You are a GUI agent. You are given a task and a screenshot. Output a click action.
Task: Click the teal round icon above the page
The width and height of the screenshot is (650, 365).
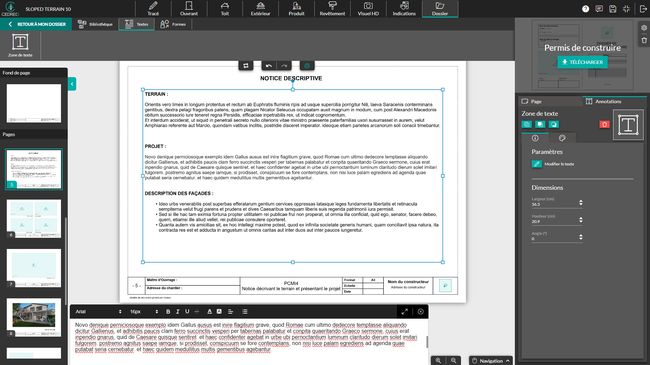pos(307,66)
